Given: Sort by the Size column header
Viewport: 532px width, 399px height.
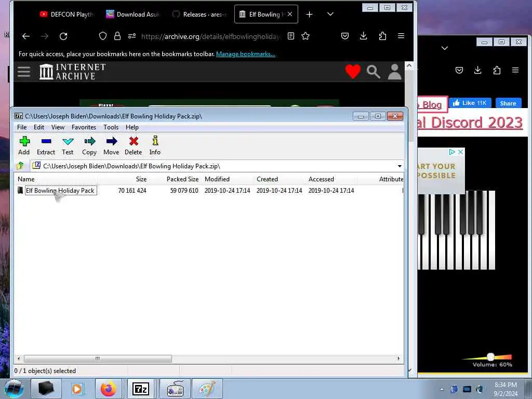Looking at the screenshot, I should click(141, 179).
